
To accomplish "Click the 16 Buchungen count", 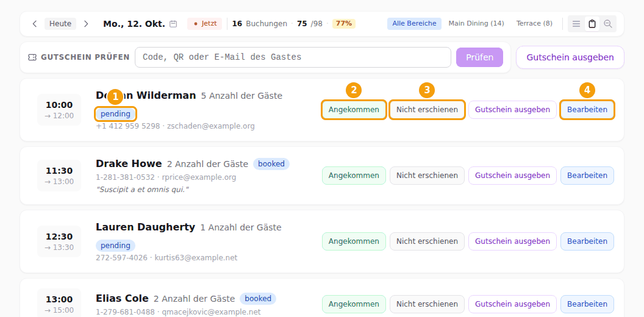I will click(x=260, y=23).
